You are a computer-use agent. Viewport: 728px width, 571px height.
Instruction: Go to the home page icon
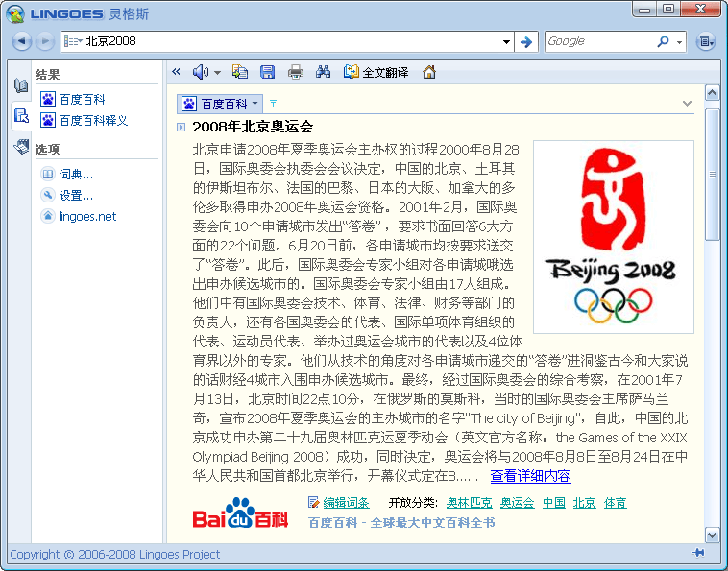[429, 72]
